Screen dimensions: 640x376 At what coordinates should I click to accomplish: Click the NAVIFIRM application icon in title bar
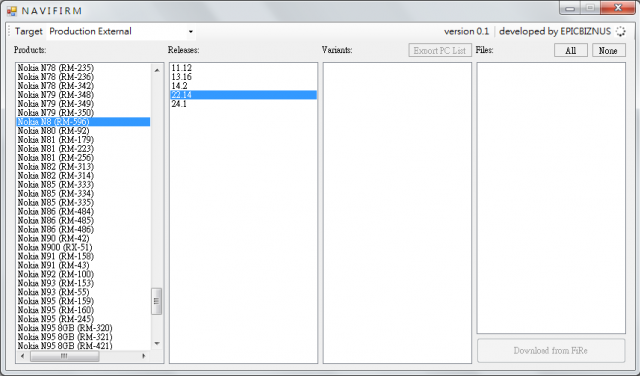pyautogui.click(x=12, y=11)
